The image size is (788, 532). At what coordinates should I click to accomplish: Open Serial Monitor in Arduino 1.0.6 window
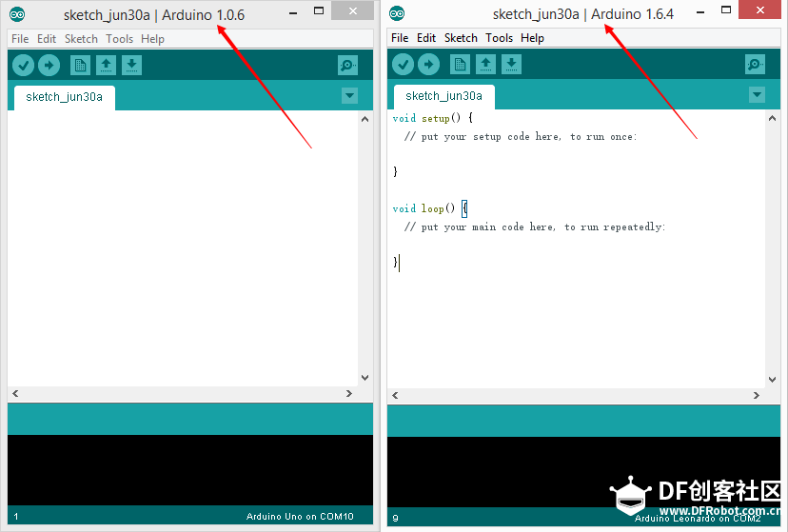[347, 66]
